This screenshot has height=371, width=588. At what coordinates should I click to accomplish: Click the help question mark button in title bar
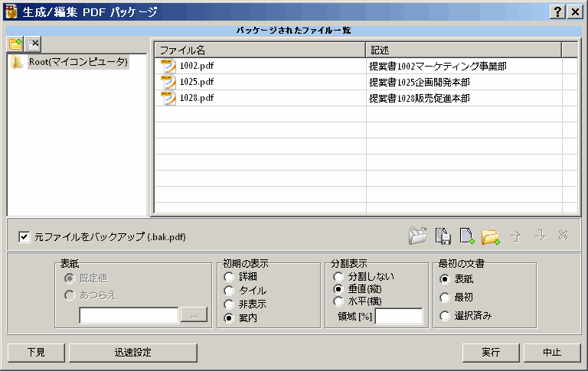point(557,12)
